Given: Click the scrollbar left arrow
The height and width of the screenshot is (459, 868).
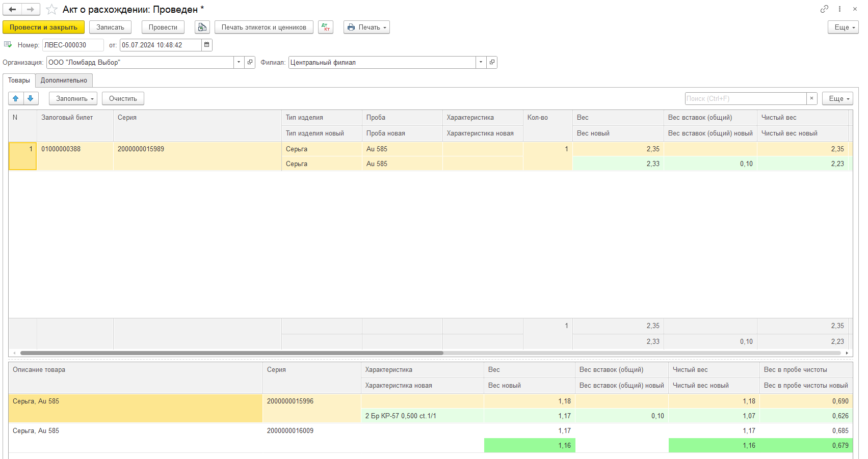Looking at the screenshot, I should 14,353.
